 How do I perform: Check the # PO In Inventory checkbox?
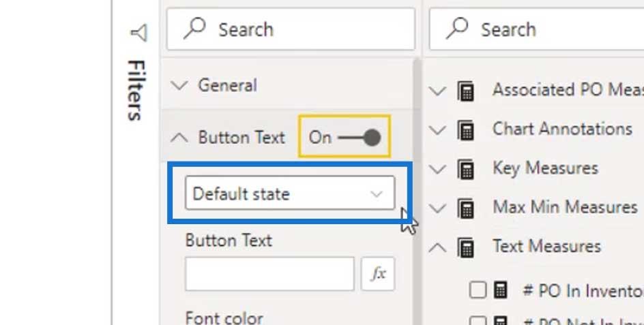click(x=478, y=290)
